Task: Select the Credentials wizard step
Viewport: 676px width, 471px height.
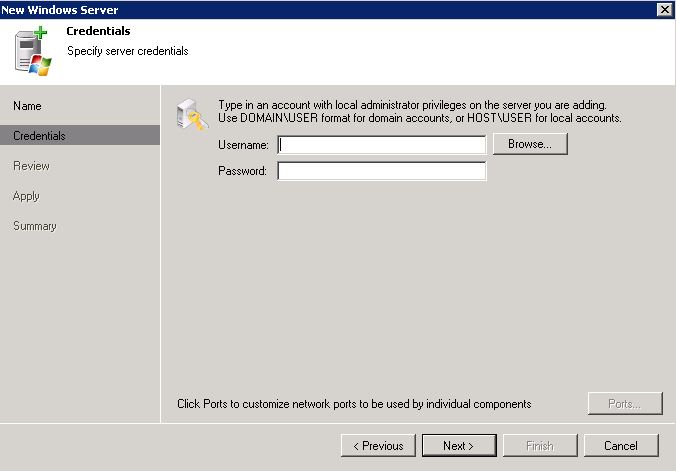Action: point(80,135)
